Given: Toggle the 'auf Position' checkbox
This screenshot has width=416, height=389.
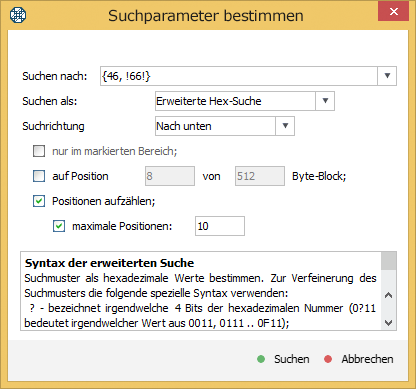Looking at the screenshot, I should 39,176.
